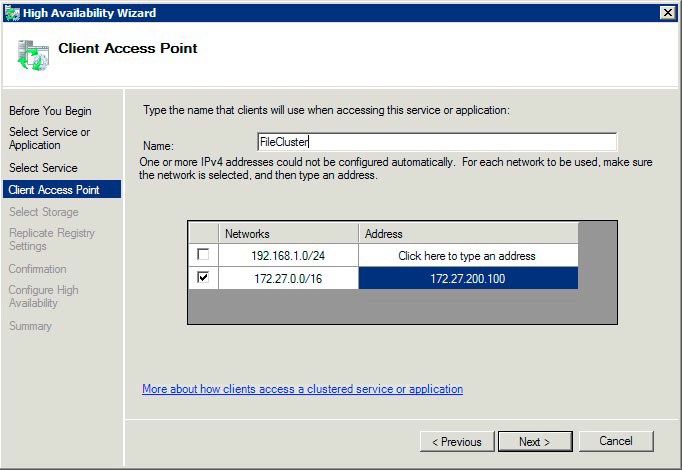The image size is (682, 470).
Task: Cancel the wizard
Action: [616, 441]
